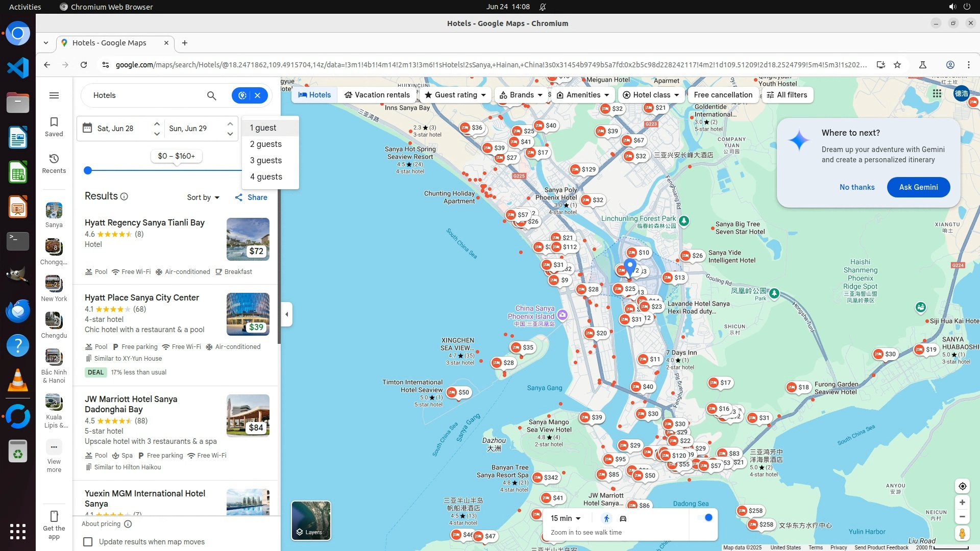Toggle the travel time switch
This screenshot has width=980, height=551.
click(704, 518)
